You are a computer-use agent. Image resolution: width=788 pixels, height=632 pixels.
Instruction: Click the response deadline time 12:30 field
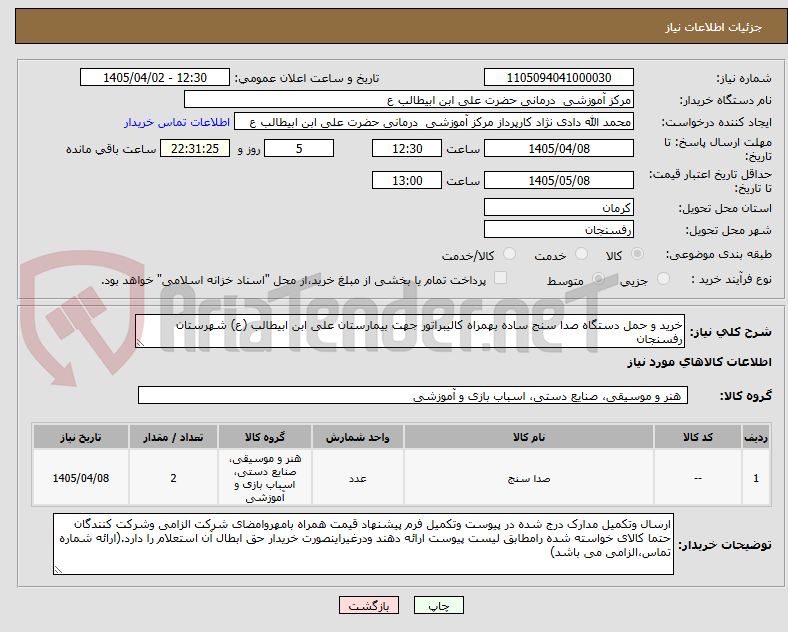coord(407,148)
